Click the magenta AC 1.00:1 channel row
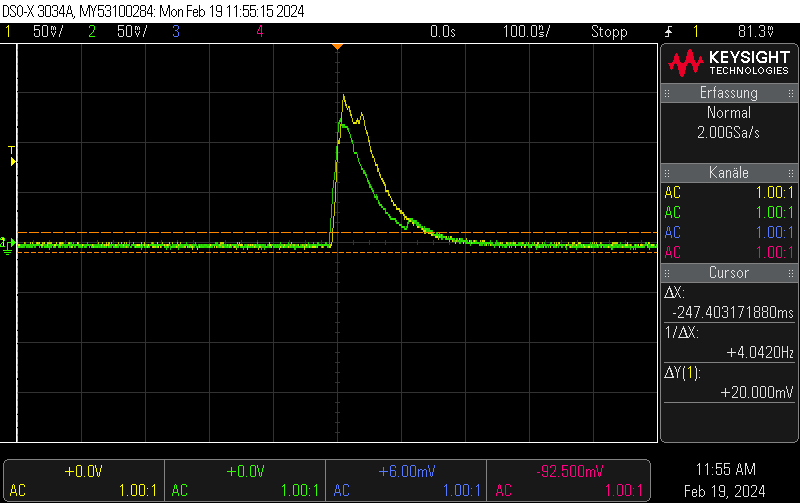Image resolution: width=800 pixels, height=503 pixels. pos(729,253)
